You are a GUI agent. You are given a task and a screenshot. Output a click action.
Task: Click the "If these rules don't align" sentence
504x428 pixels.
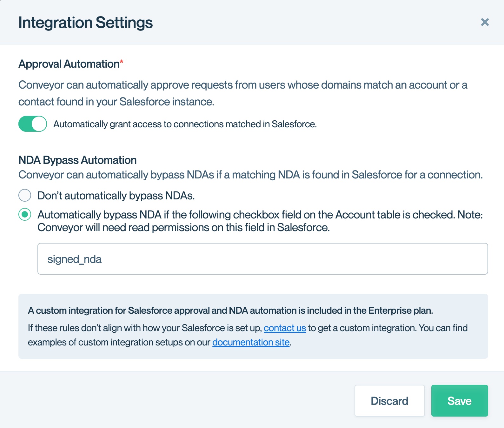[145, 328]
